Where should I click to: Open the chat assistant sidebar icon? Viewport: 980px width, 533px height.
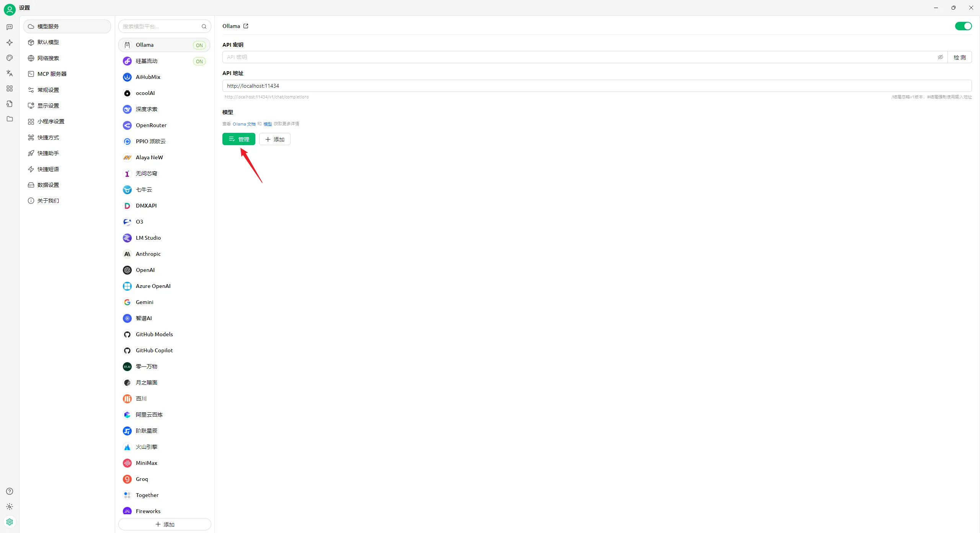[x=10, y=27]
